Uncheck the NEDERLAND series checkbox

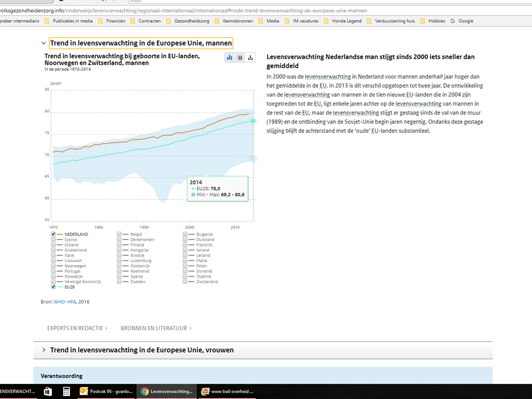53,234
